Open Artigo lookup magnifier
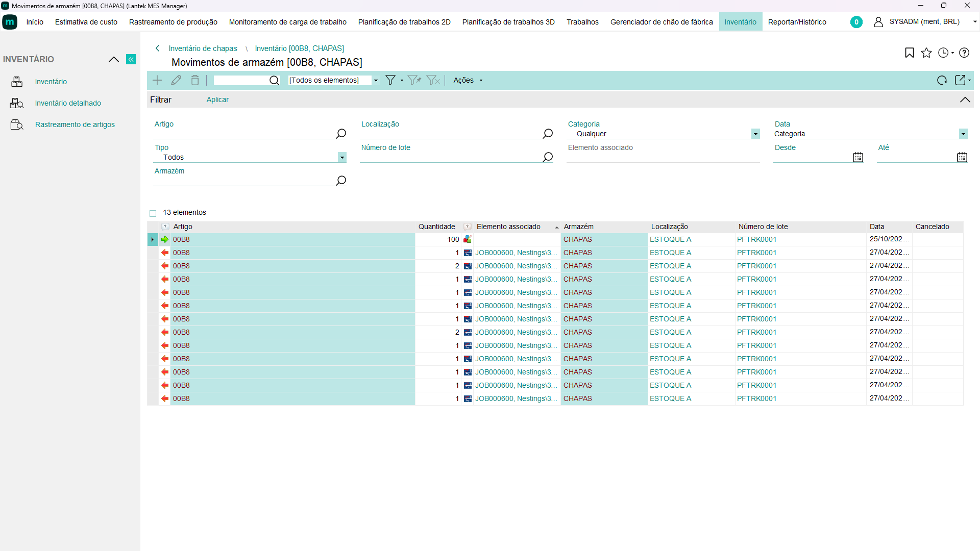The height and width of the screenshot is (551, 980). 341,134
